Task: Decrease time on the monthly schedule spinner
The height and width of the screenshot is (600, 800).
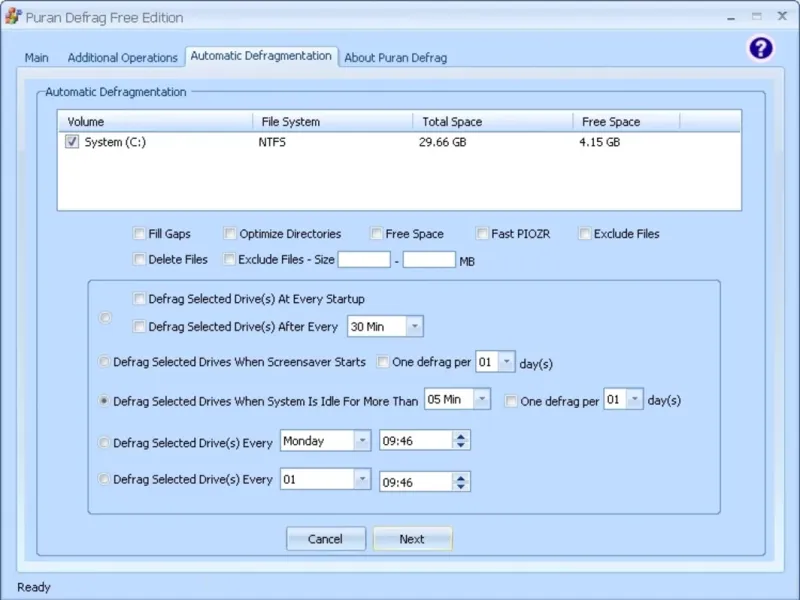Action: coord(461,487)
